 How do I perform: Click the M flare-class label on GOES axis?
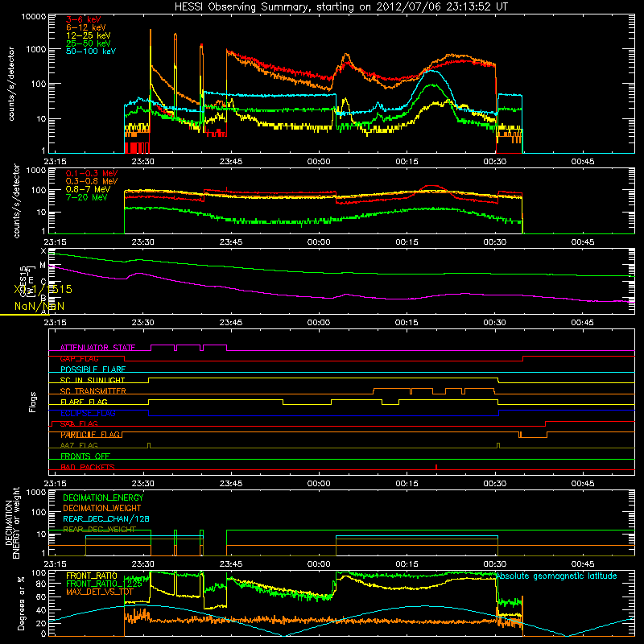[43, 266]
